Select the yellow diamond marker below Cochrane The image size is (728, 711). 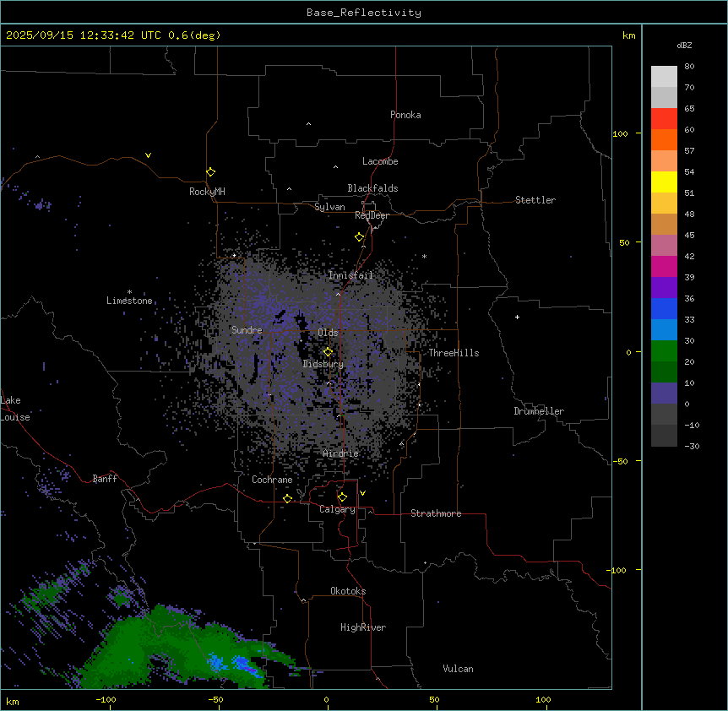coord(287,499)
